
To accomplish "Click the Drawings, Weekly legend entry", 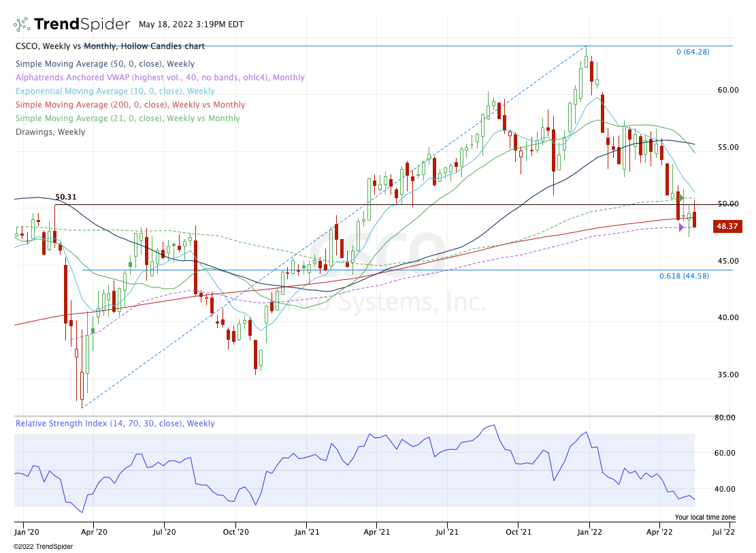I will point(50,132).
